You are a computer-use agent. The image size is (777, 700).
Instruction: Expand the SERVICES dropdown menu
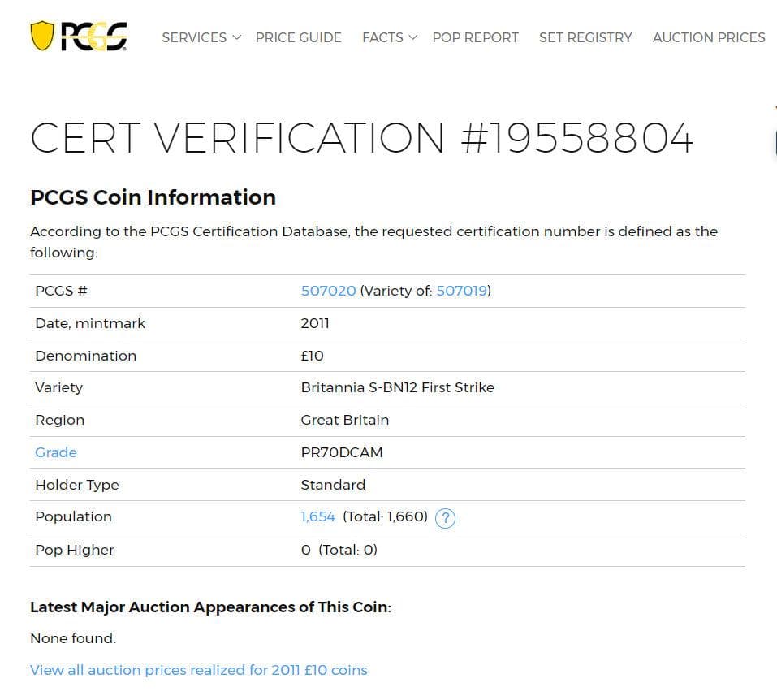[201, 37]
